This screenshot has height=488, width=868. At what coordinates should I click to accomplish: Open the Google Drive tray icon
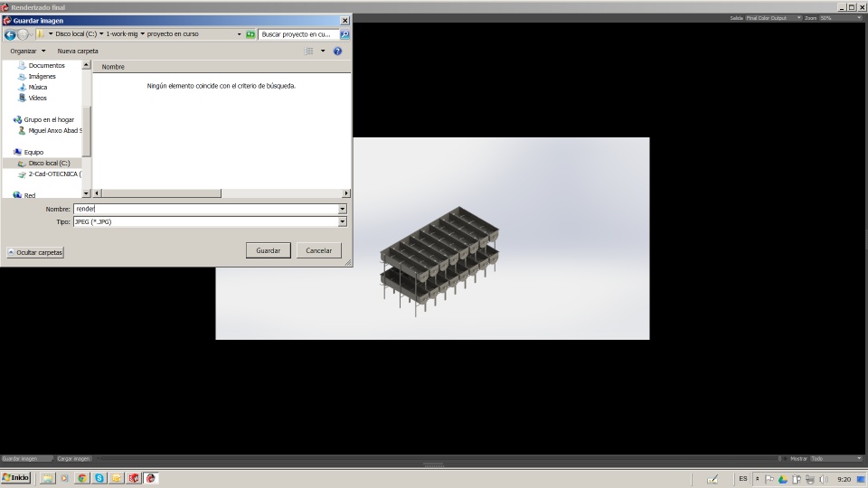(x=783, y=479)
